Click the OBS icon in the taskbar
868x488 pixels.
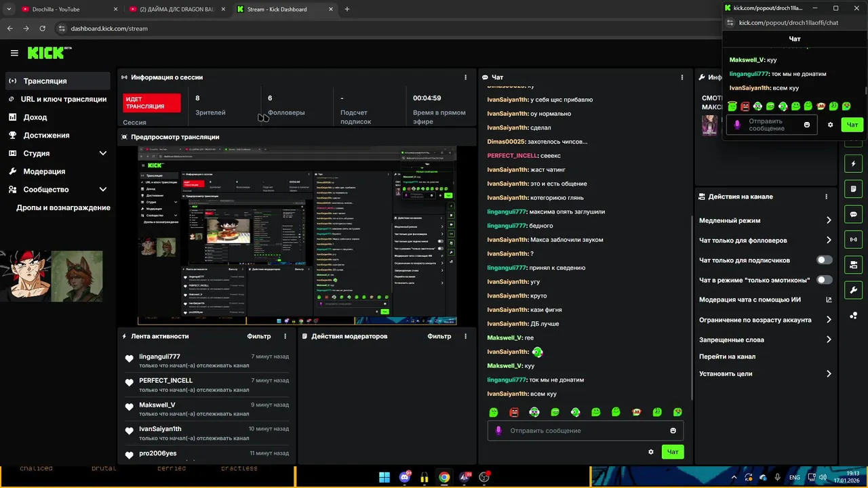484,477
